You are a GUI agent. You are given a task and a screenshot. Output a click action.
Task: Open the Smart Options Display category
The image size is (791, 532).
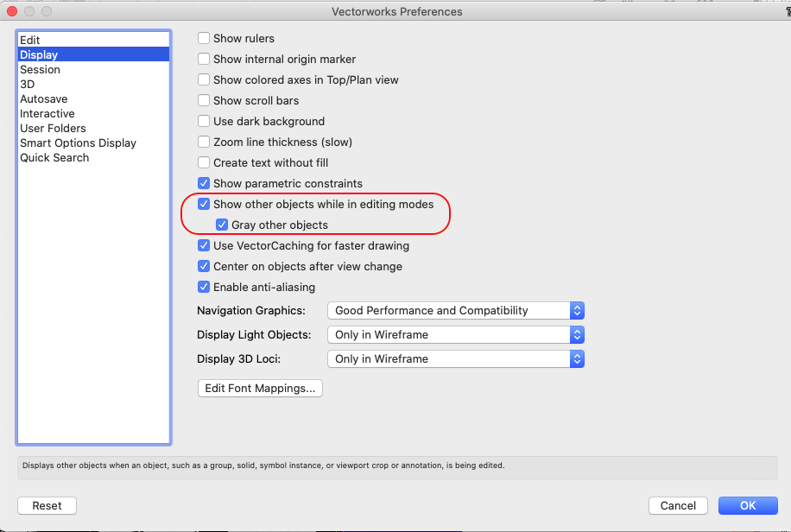79,142
